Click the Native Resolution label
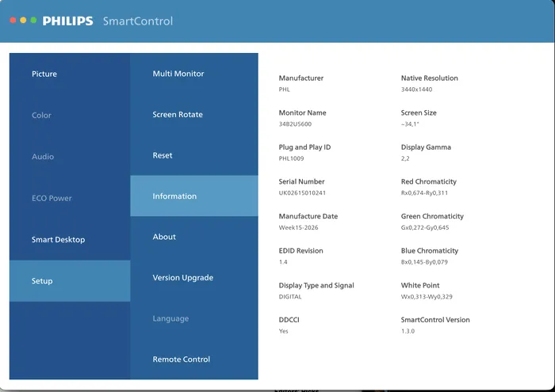Viewport: 555px width, 392px height. pyautogui.click(x=430, y=78)
